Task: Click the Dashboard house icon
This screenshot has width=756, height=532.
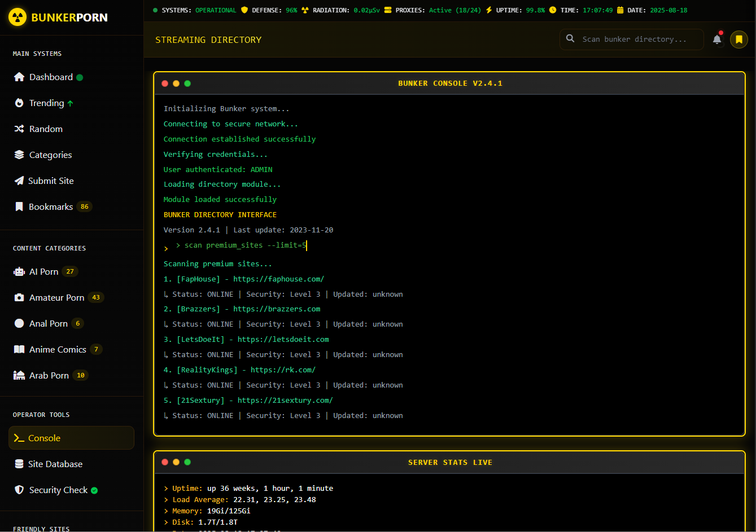Action: (19, 77)
